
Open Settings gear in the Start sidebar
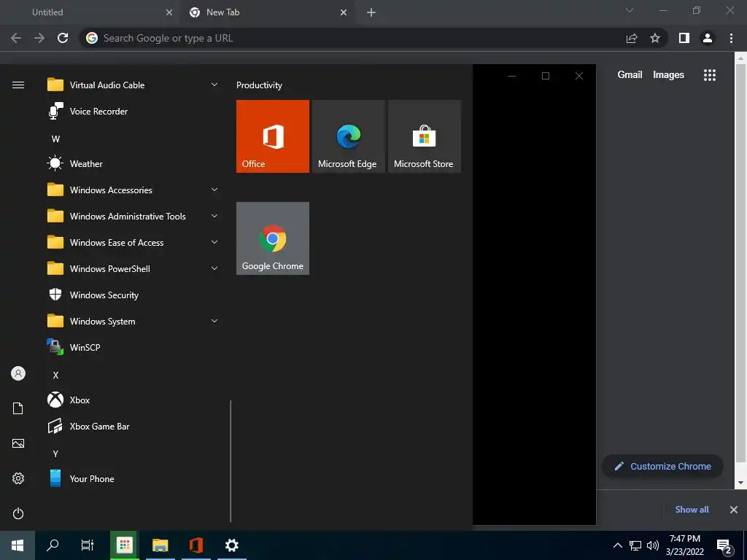[18, 478]
